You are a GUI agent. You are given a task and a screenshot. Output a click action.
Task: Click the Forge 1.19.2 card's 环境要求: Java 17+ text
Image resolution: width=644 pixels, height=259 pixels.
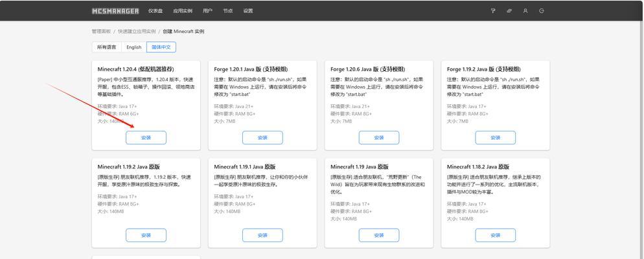[x=466, y=106]
